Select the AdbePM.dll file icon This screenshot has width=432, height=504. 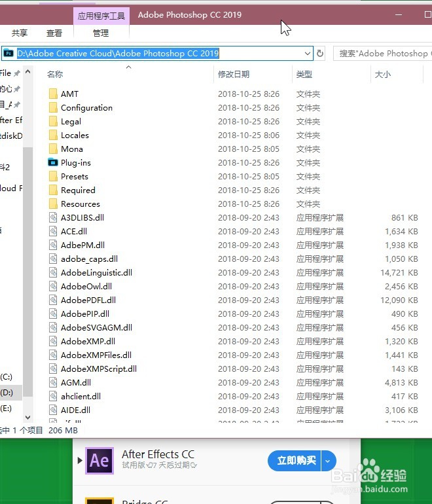53,245
